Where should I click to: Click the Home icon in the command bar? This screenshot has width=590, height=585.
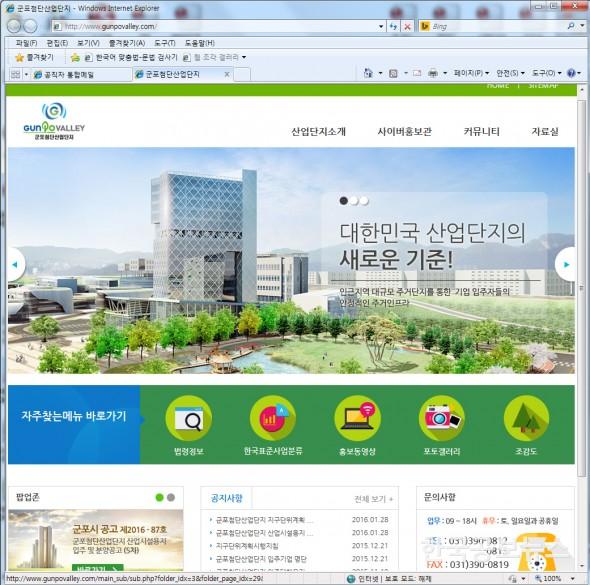pyautogui.click(x=368, y=73)
